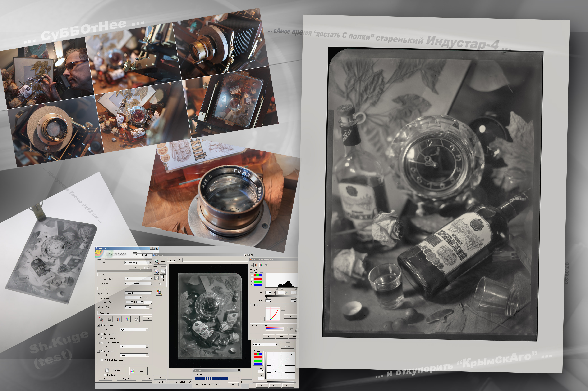The height and width of the screenshot is (391, 588).
Task: Click the document width field showing 3.56
Action: 130,302
